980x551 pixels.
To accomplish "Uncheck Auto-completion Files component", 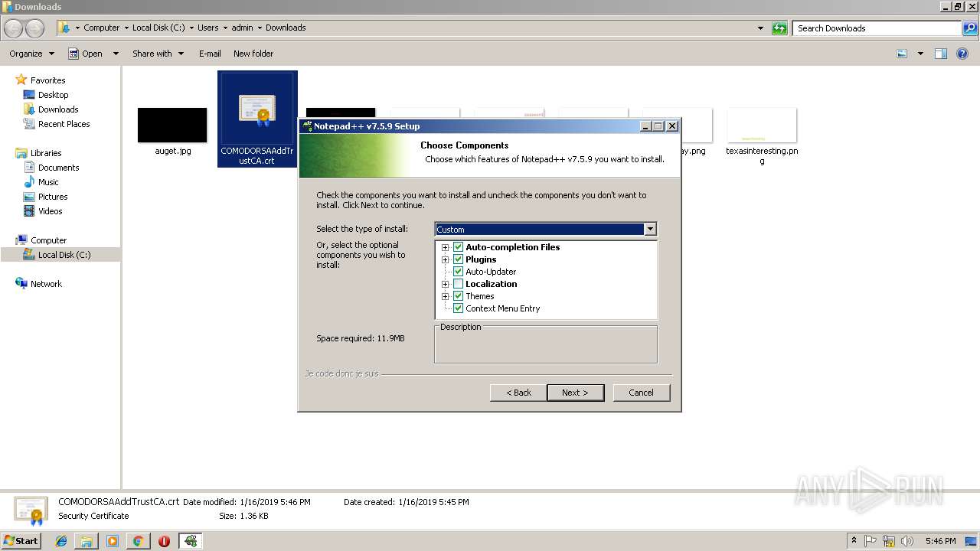I will pos(459,247).
